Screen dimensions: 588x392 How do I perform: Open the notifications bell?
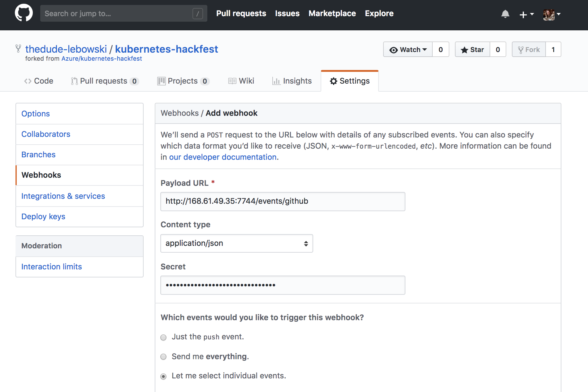coord(505,14)
